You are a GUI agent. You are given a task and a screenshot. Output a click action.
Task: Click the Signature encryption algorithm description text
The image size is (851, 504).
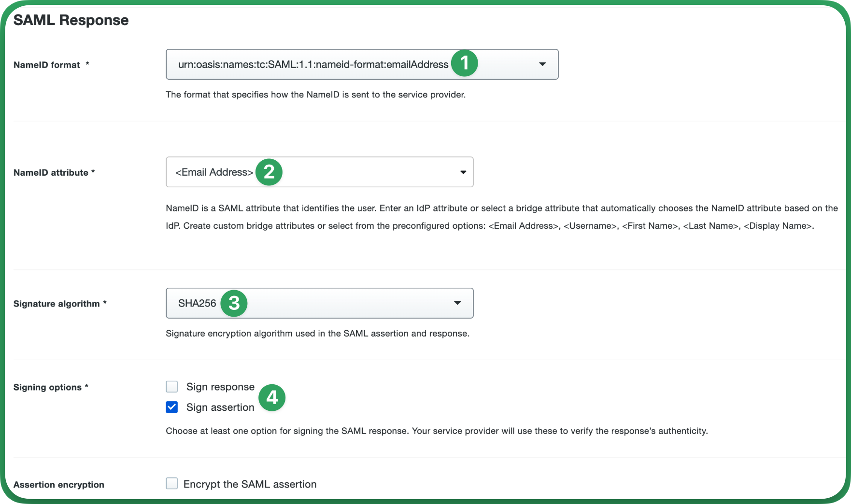pyautogui.click(x=318, y=334)
